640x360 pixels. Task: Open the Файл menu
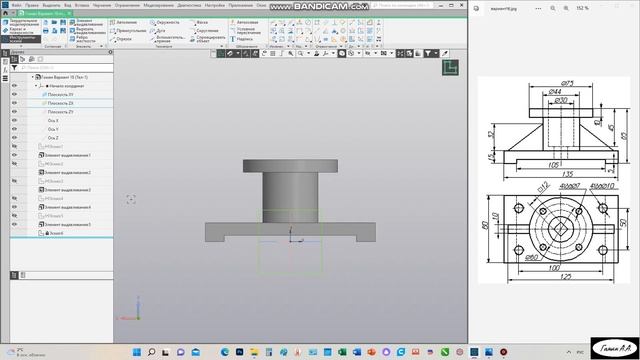[16, 5]
